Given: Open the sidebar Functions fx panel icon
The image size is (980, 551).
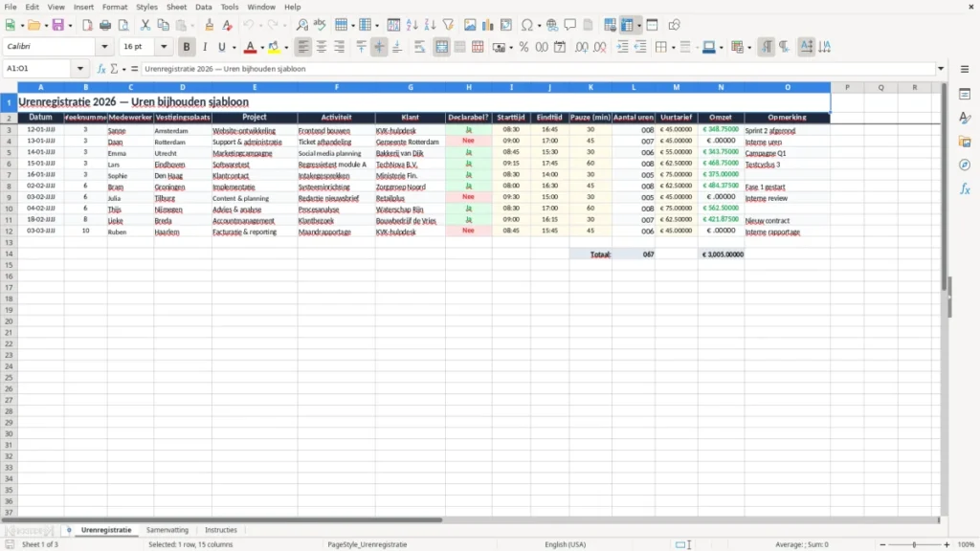Looking at the screenshot, I should (965, 188).
